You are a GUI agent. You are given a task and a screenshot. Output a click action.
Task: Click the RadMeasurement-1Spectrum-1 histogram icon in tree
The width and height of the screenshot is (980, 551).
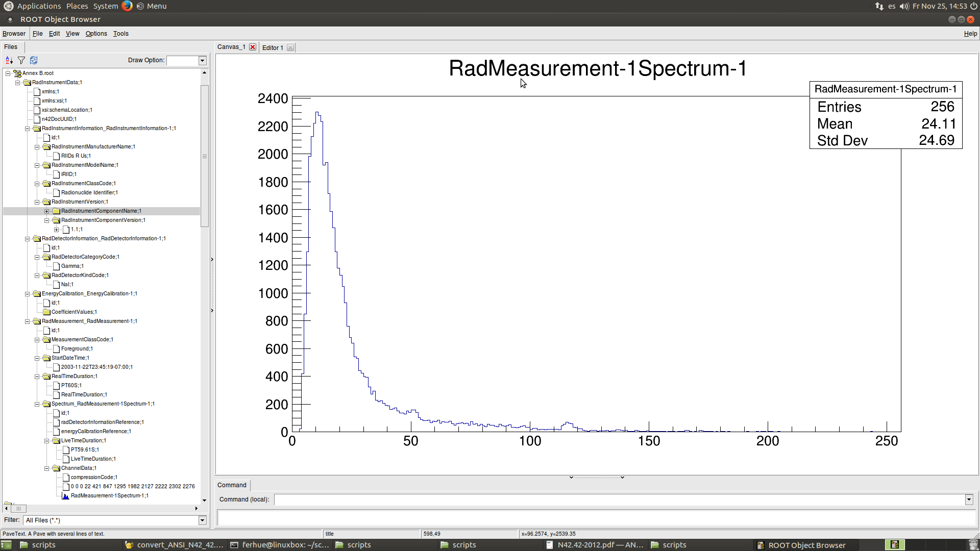[x=65, y=496]
